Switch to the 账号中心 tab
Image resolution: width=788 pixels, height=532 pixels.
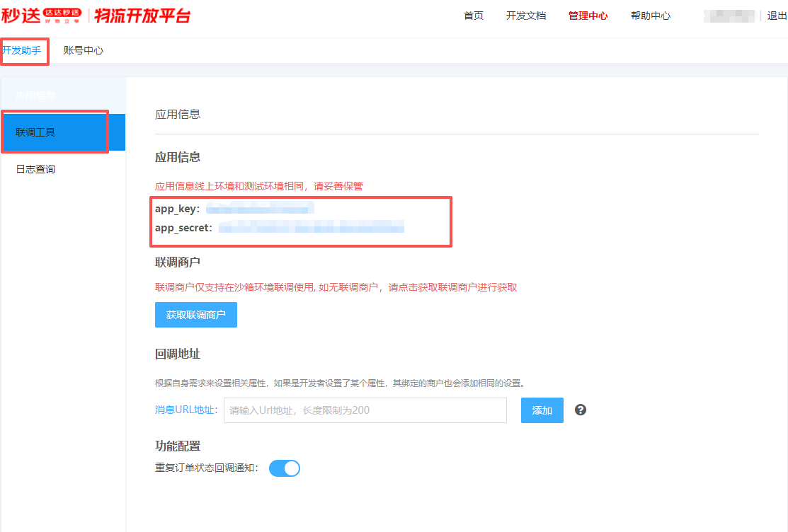point(84,50)
